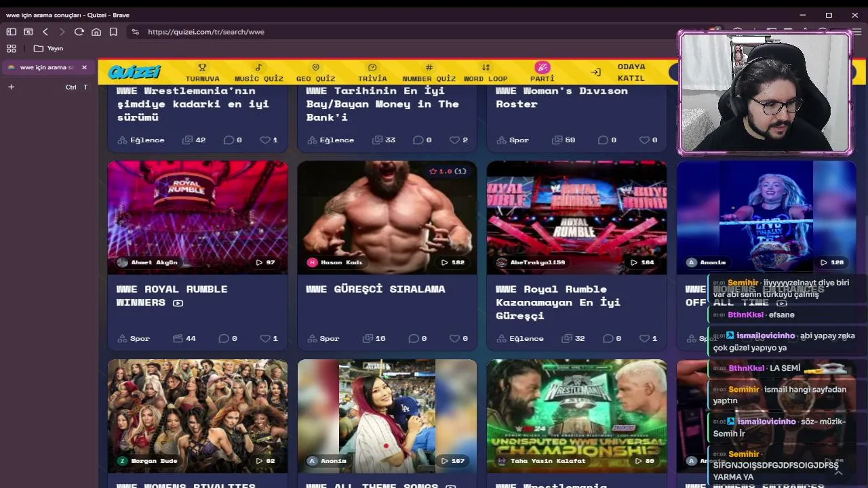Screen dimensions: 868x488
Task: Click the Odaya Katıl button
Action: tap(619, 73)
